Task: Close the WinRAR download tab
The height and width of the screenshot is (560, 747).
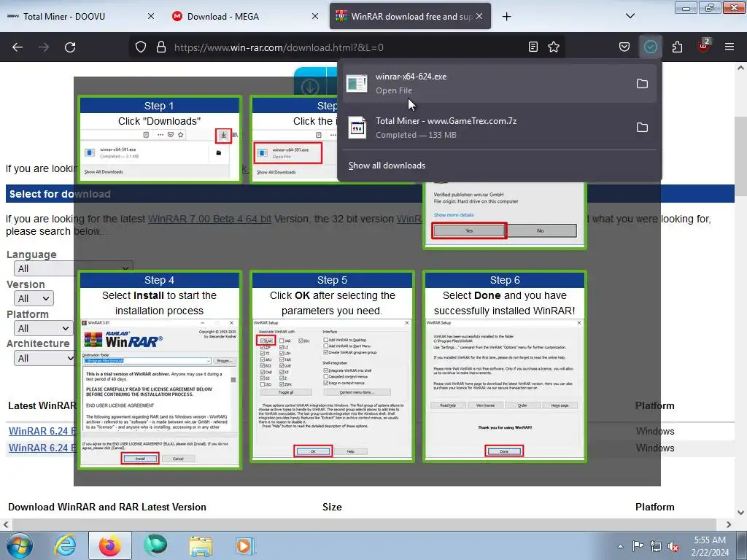Action: pyautogui.click(x=479, y=16)
